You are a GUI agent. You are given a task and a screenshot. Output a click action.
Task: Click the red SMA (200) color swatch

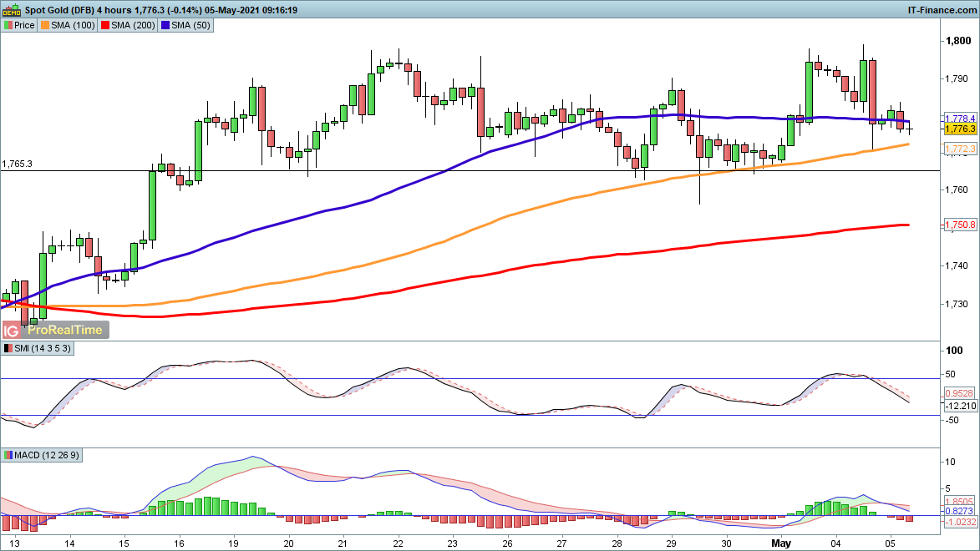coord(105,26)
